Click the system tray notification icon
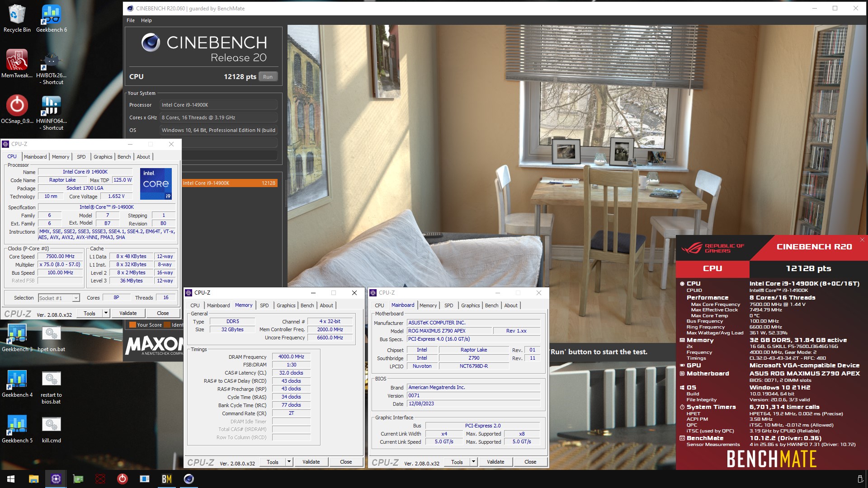Image resolution: width=868 pixels, height=488 pixels. [x=860, y=479]
